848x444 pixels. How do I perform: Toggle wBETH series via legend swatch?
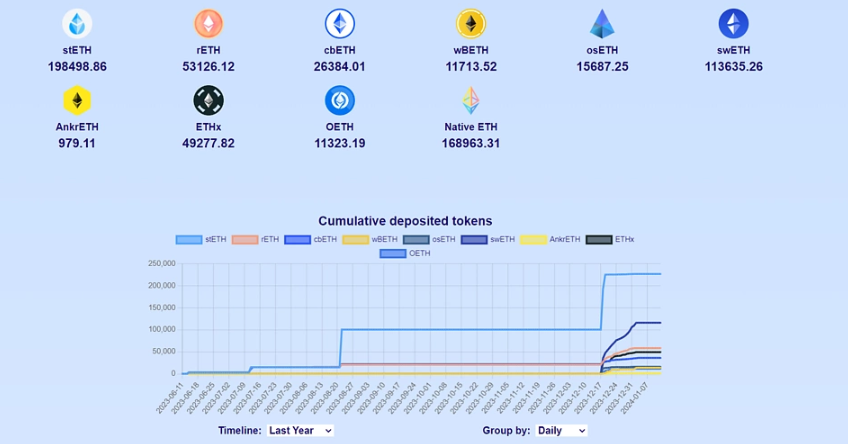355,240
